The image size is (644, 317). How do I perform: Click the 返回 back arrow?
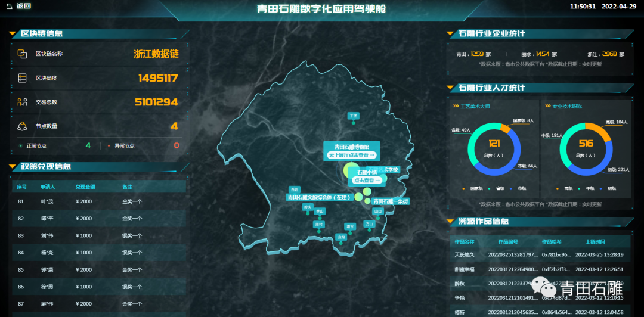[x=9, y=6]
